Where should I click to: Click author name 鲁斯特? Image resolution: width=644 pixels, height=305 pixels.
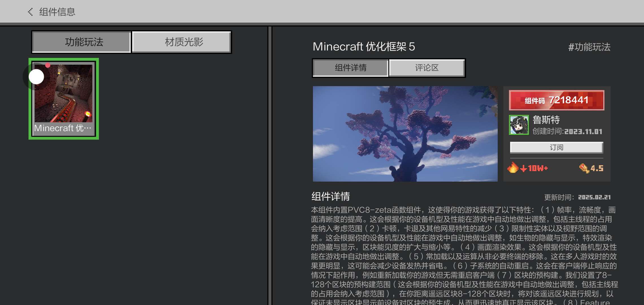[546, 120]
